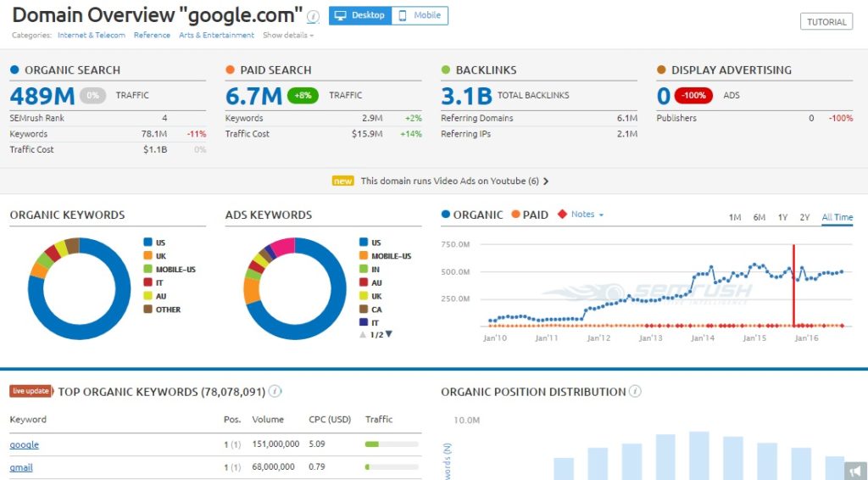Open the Organic Position Distribution info icon
The height and width of the screenshot is (480, 868).
pos(635,392)
